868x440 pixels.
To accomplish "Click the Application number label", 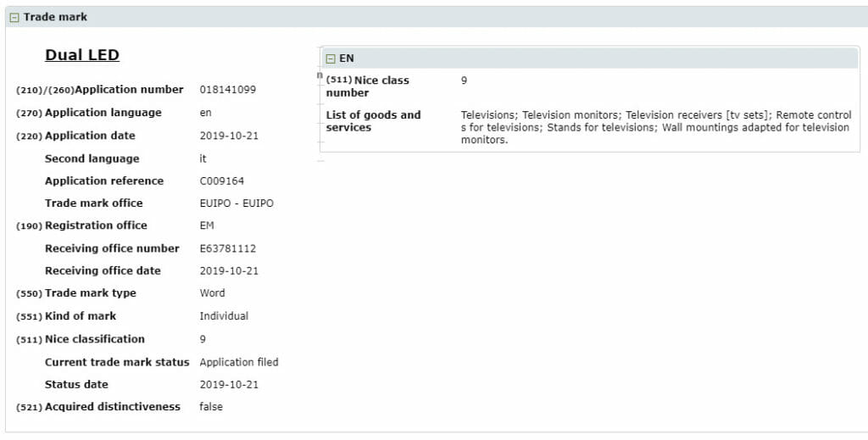I will click(x=129, y=90).
